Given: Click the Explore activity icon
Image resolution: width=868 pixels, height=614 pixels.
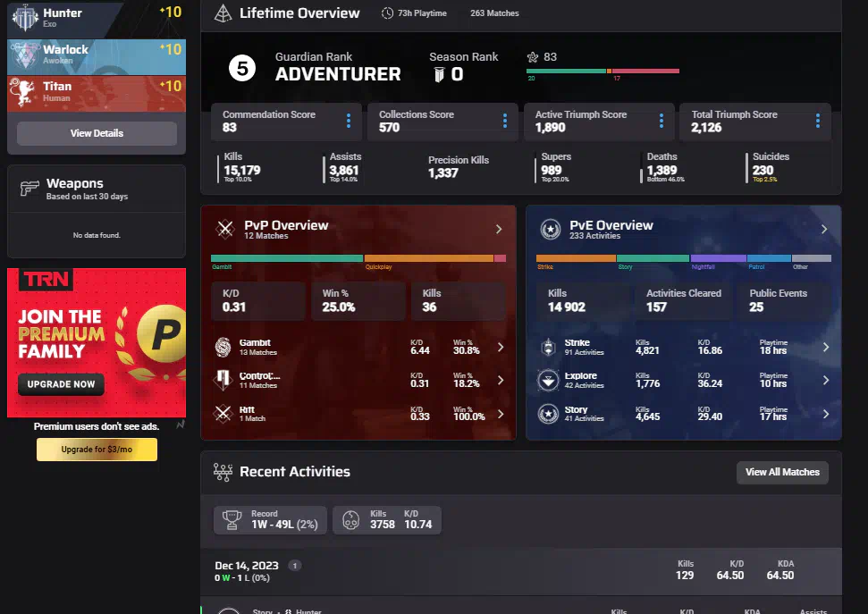Looking at the screenshot, I should [550, 381].
